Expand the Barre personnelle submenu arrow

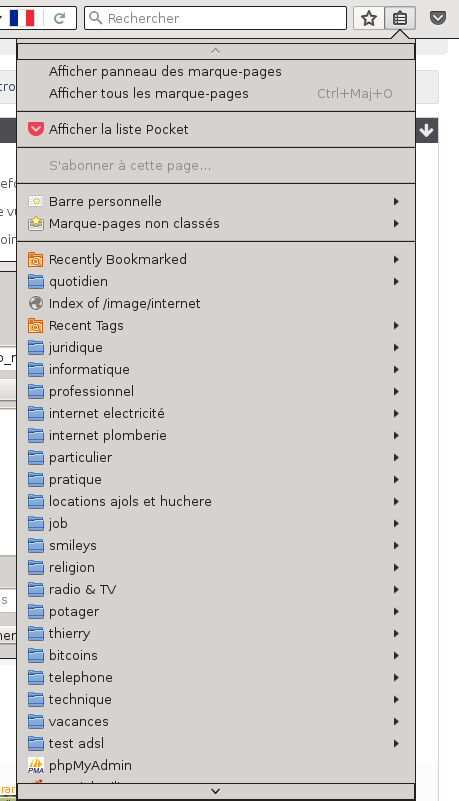pyautogui.click(x=396, y=202)
